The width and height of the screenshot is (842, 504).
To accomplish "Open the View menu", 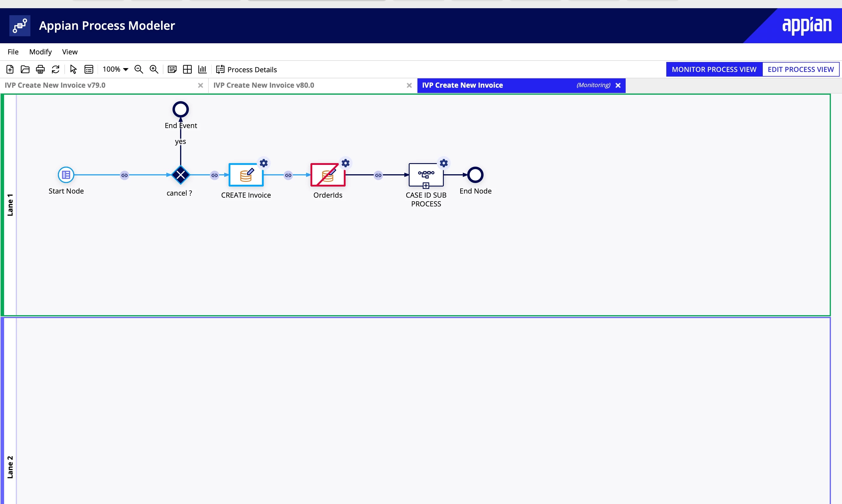I will tap(70, 52).
